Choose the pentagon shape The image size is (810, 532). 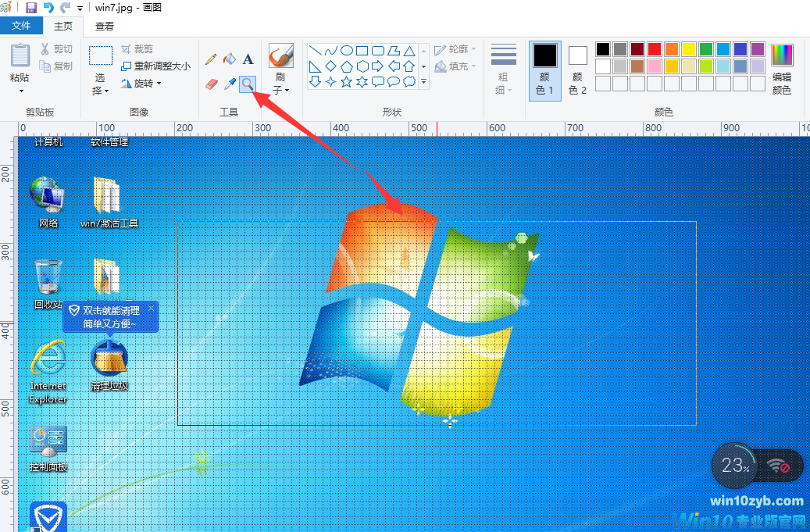click(x=347, y=66)
